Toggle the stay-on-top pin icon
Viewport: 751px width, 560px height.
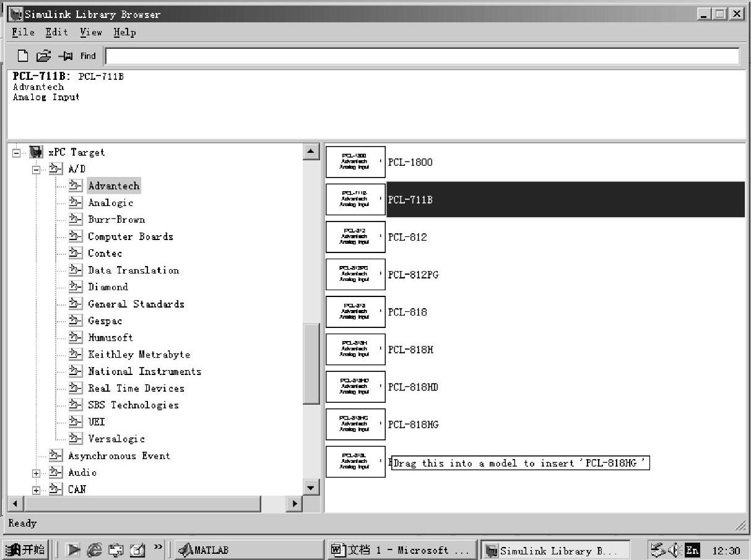click(66, 56)
